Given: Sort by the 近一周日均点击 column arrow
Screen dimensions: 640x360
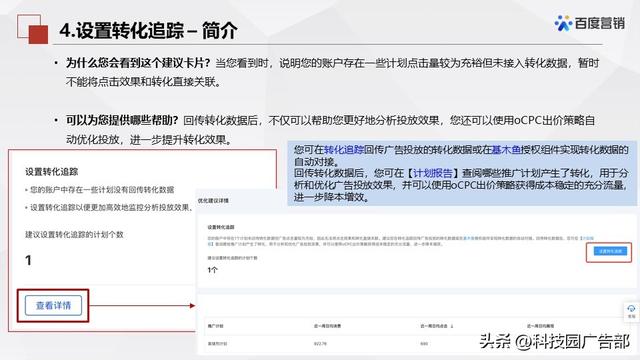Looking at the screenshot, I should (x=452, y=326).
